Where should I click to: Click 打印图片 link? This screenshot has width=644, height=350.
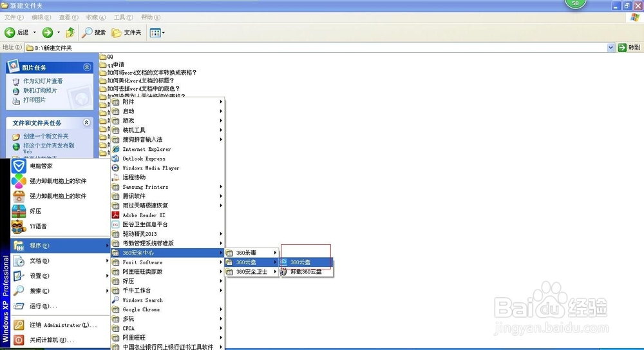click(x=35, y=100)
